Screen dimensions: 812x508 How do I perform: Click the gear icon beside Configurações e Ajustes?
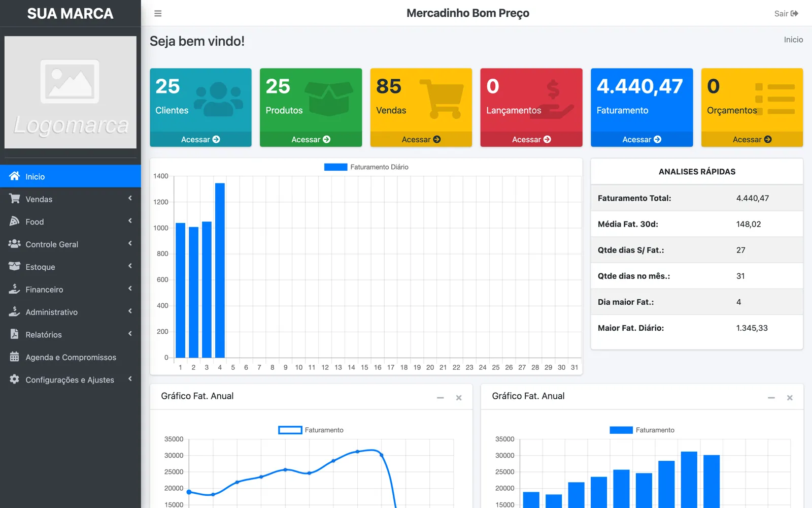point(15,379)
